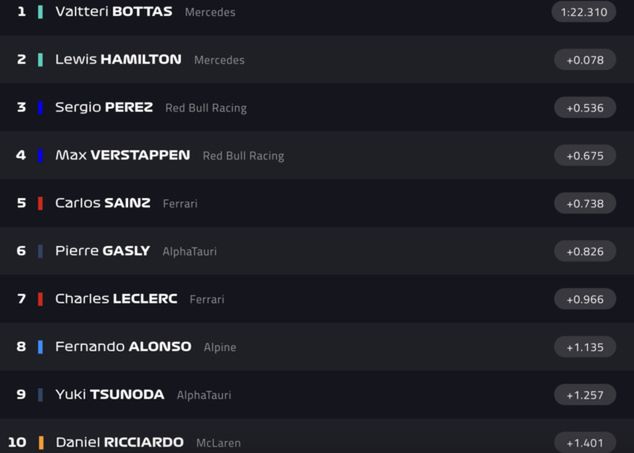634x453 pixels.
Task: Click the +1.257 gap badge
Action: pyautogui.click(x=585, y=395)
